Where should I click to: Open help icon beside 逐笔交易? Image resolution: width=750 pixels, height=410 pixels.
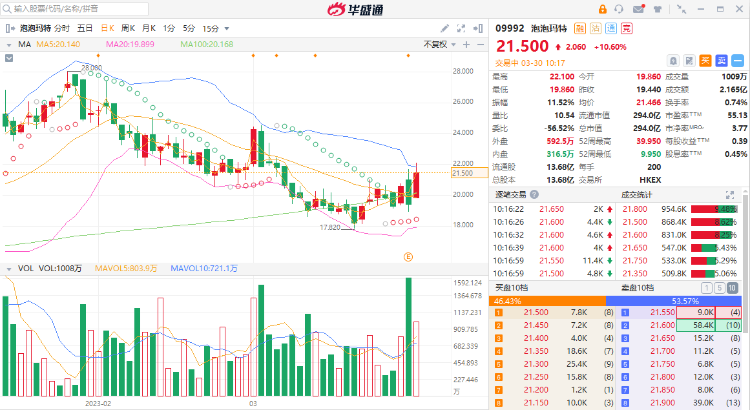coord(534,195)
